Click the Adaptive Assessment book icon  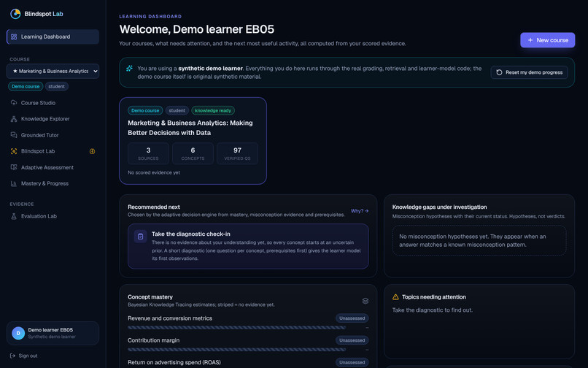pyautogui.click(x=14, y=167)
